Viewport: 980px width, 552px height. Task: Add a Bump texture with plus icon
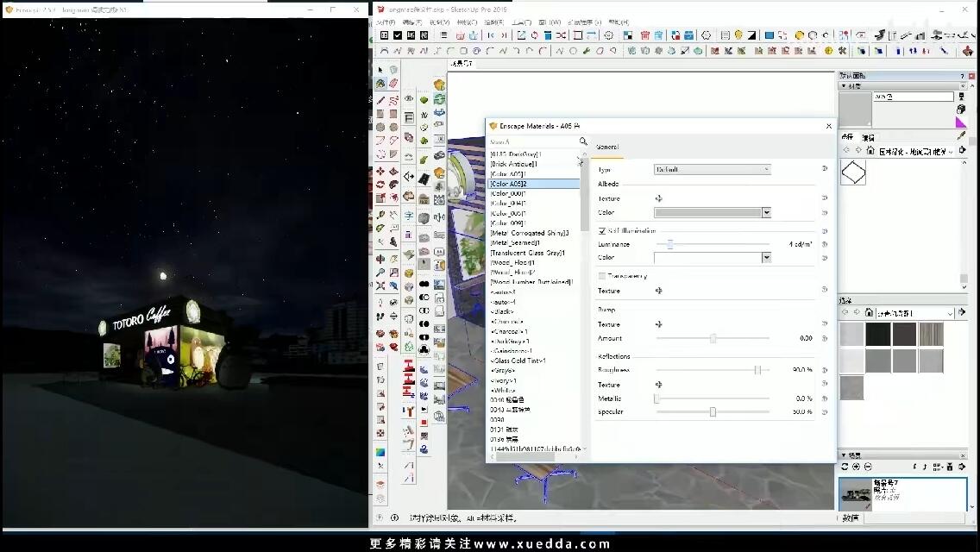coord(658,324)
